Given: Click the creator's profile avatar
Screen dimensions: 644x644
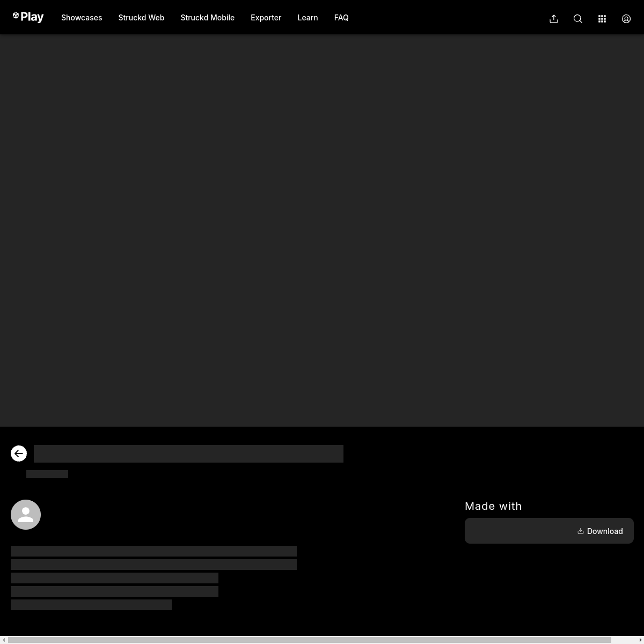Looking at the screenshot, I should [26, 515].
